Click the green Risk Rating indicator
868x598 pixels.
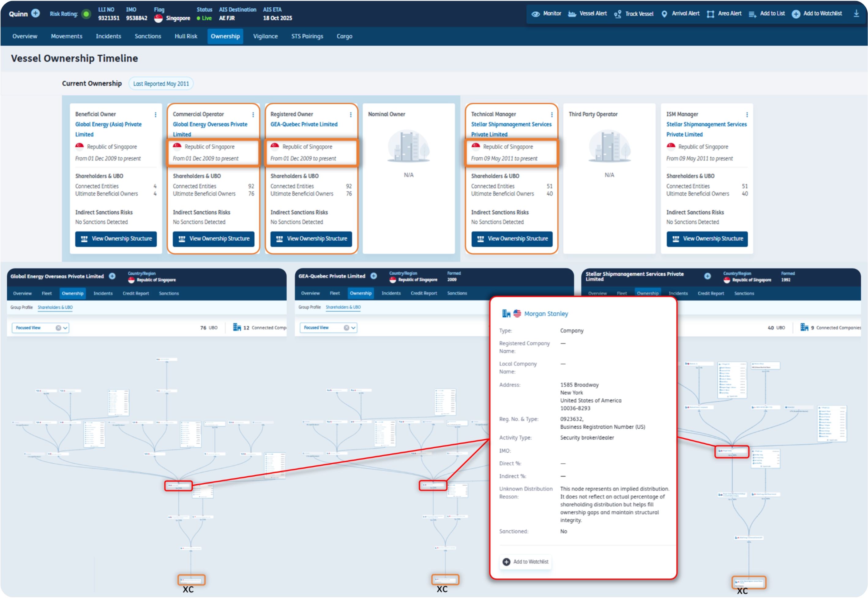(86, 14)
